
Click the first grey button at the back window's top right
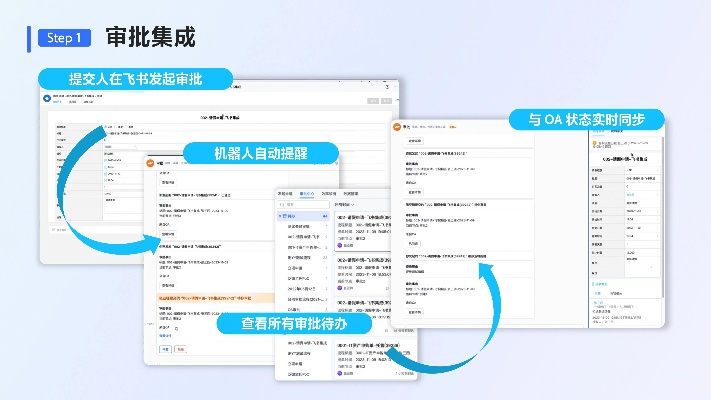[x=373, y=101]
